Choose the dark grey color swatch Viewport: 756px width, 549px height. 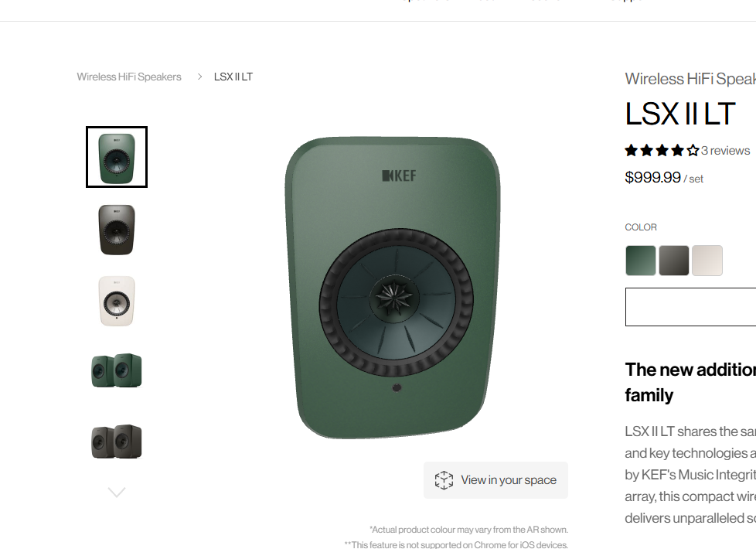tap(674, 261)
